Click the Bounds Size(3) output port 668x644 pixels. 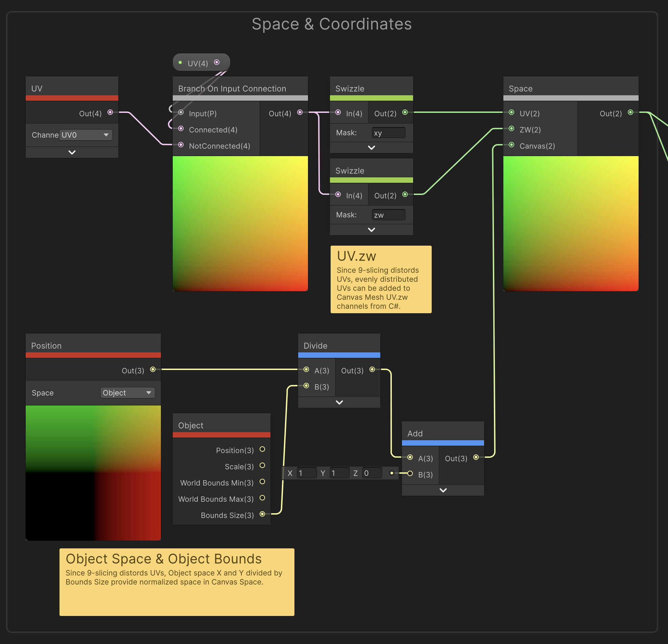pyautogui.click(x=262, y=514)
